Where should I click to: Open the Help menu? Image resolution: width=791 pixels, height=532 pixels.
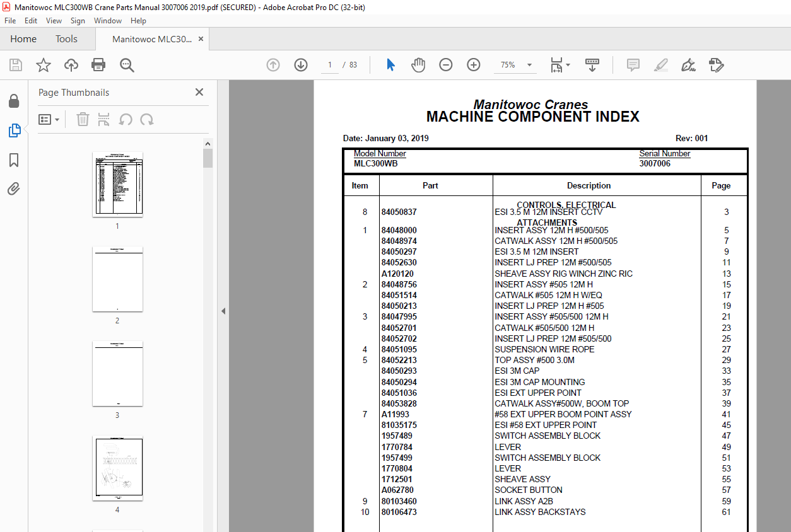[x=138, y=21]
